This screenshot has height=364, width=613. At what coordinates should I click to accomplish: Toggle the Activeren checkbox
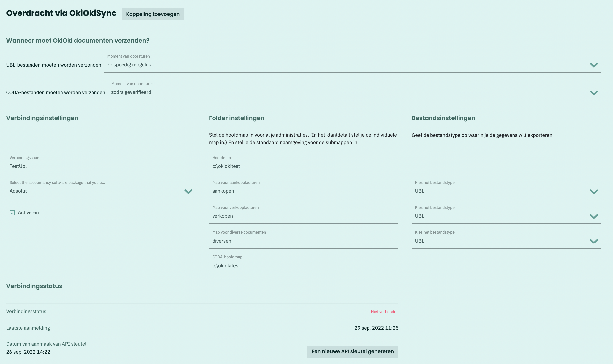point(12,212)
